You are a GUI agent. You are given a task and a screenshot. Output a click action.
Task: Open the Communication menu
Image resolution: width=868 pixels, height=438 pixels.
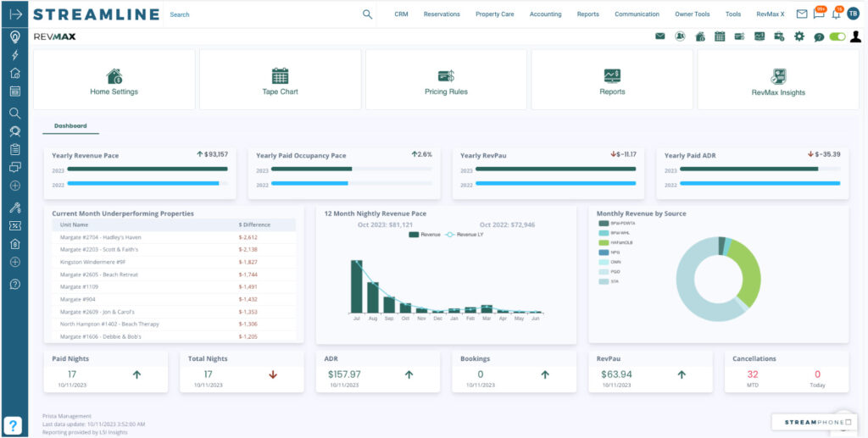pos(637,14)
